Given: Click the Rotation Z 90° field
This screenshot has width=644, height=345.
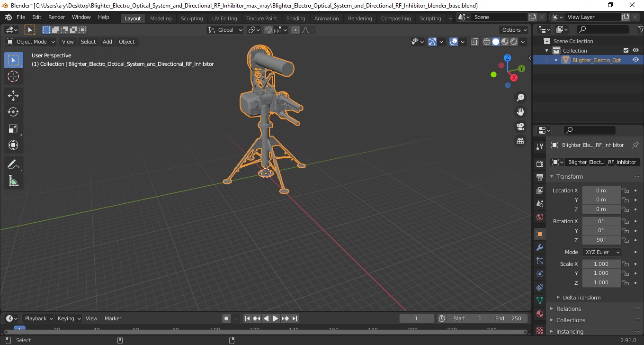Looking at the screenshot, I should 601,240.
